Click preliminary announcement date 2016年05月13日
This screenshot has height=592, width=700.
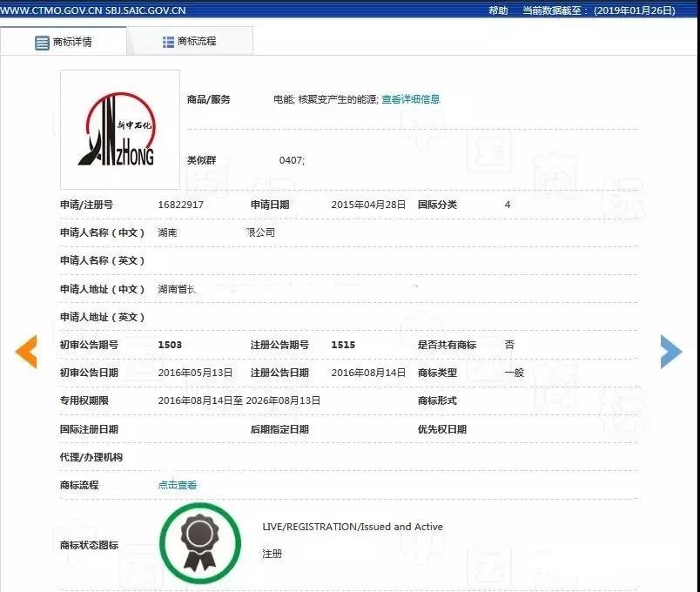click(x=195, y=373)
